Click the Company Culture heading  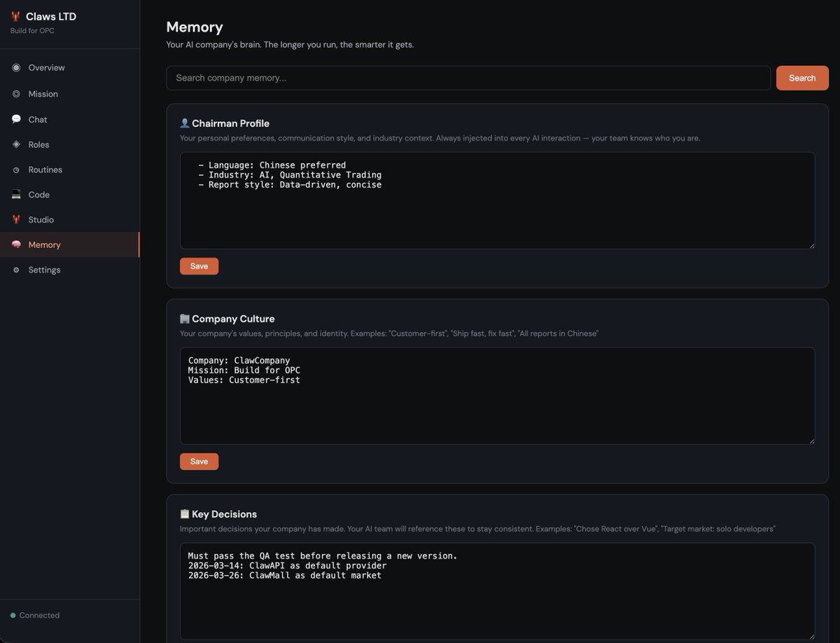pos(233,319)
